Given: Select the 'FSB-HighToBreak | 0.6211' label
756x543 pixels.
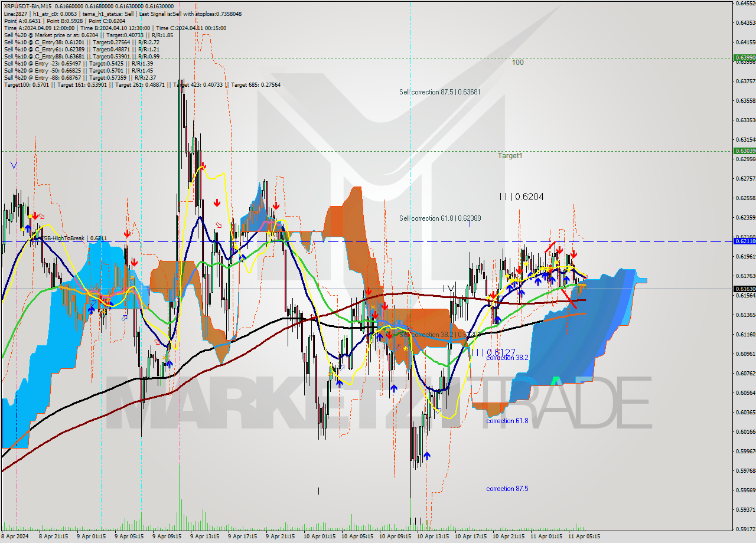Looking at the screenshot, I should point(73,238).
